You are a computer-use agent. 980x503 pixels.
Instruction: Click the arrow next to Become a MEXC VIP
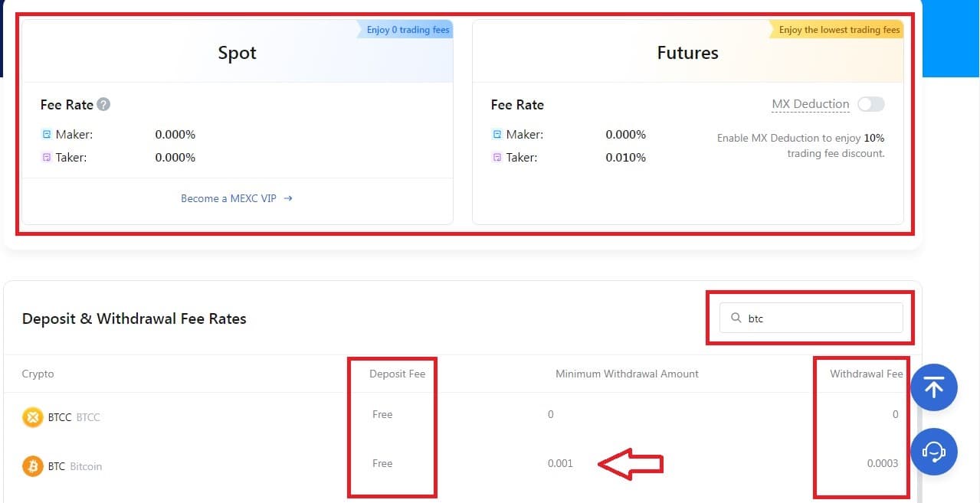coord(288,198)
